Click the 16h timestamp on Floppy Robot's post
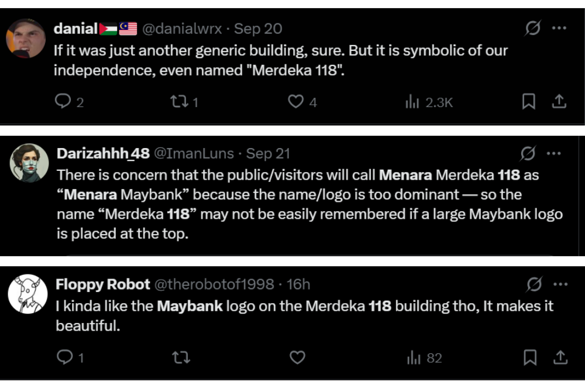The height and width of the screenshot is (392, 585). click(x=297, y=284)
